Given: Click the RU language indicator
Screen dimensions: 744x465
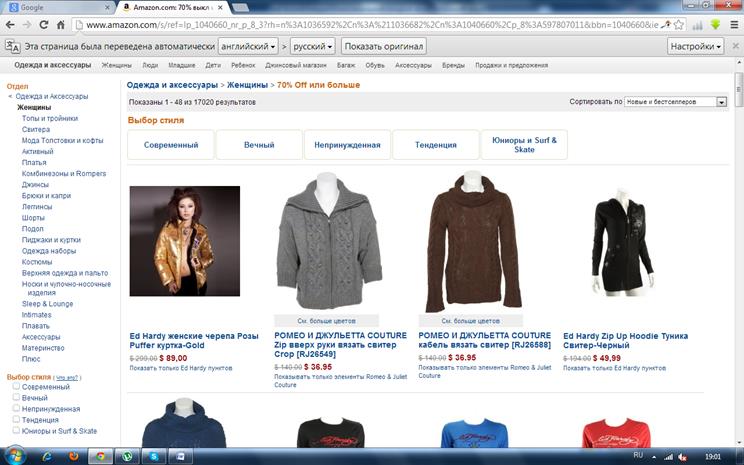Looking at the screenshot, I should pos(638,455).
